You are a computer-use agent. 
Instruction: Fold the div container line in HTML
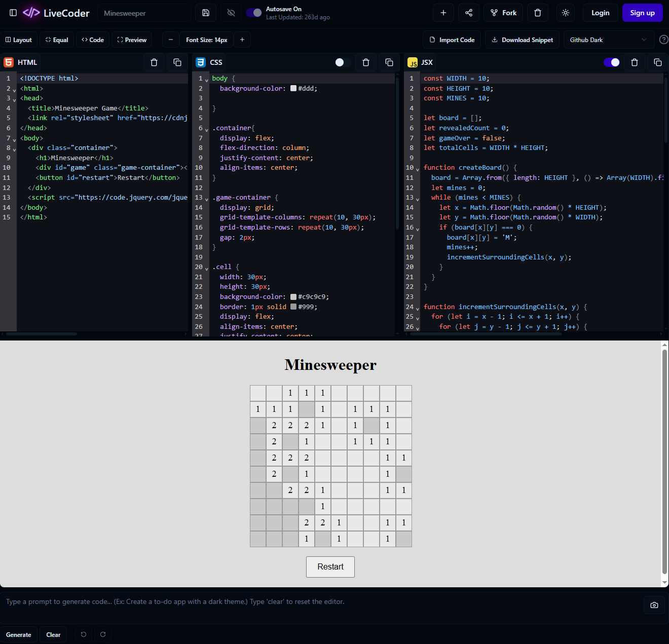coord(14,149)
